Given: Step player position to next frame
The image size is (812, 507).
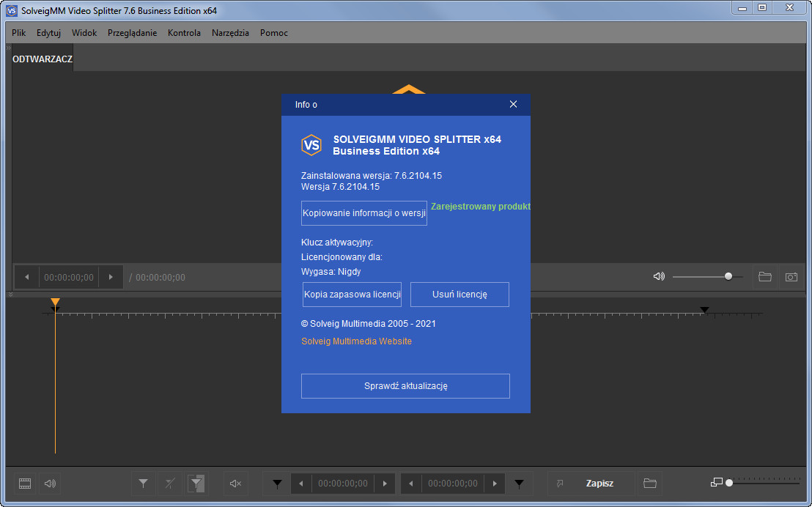Looking at the screenshot, I should click(111, 277).
